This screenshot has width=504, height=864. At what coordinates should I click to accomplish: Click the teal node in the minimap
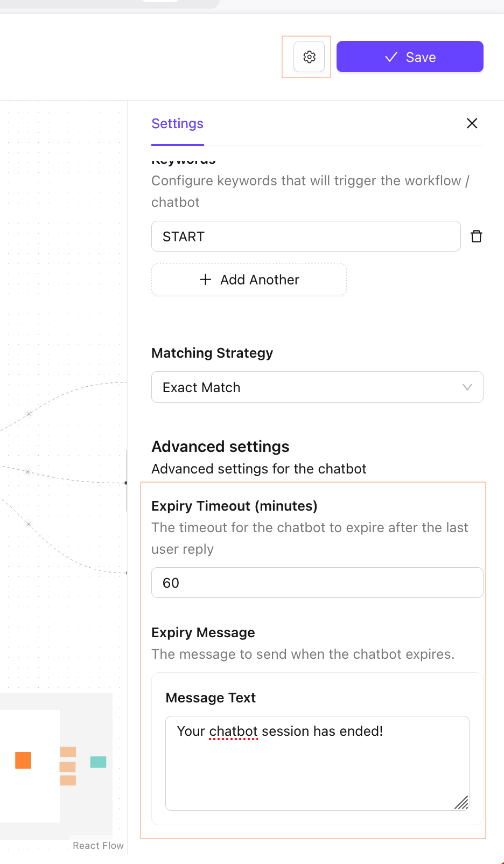98,762
